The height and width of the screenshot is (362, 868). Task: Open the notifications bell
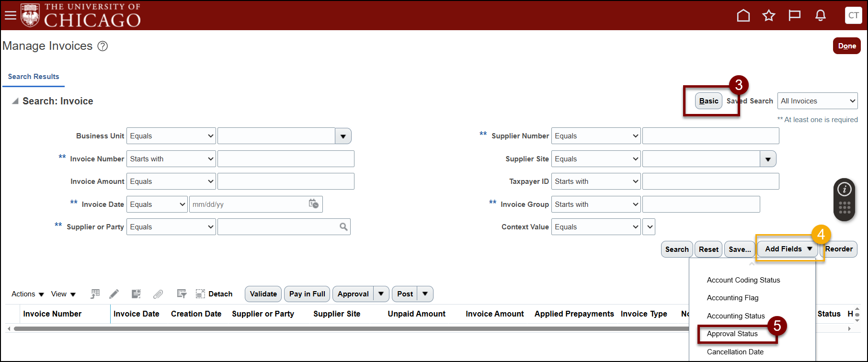click(821, 16)
